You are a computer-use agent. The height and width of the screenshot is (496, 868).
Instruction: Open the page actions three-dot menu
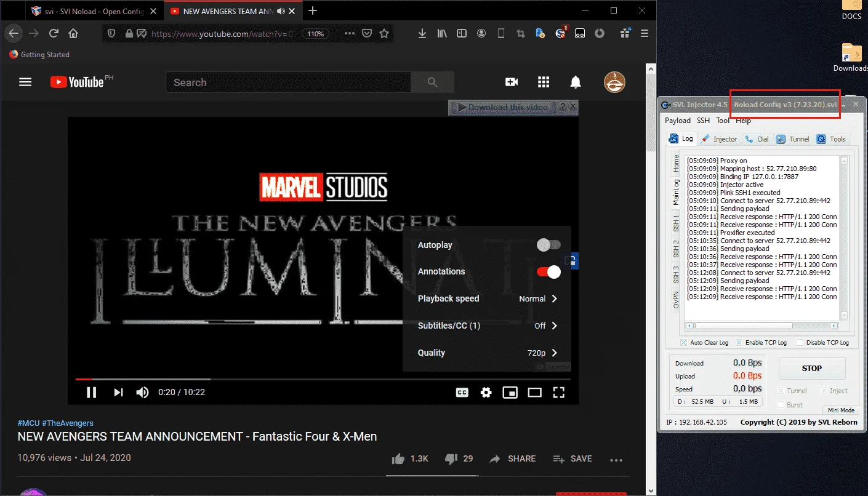tap(349, 34)
